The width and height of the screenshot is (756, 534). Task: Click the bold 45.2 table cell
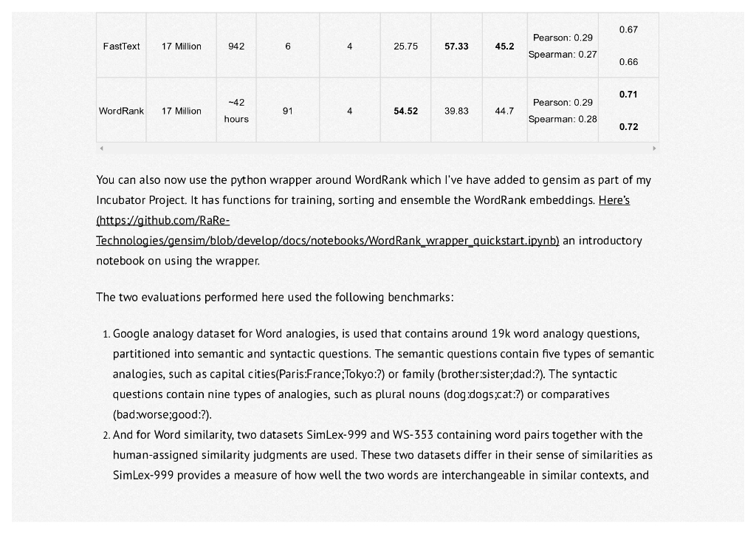[504, 46]
